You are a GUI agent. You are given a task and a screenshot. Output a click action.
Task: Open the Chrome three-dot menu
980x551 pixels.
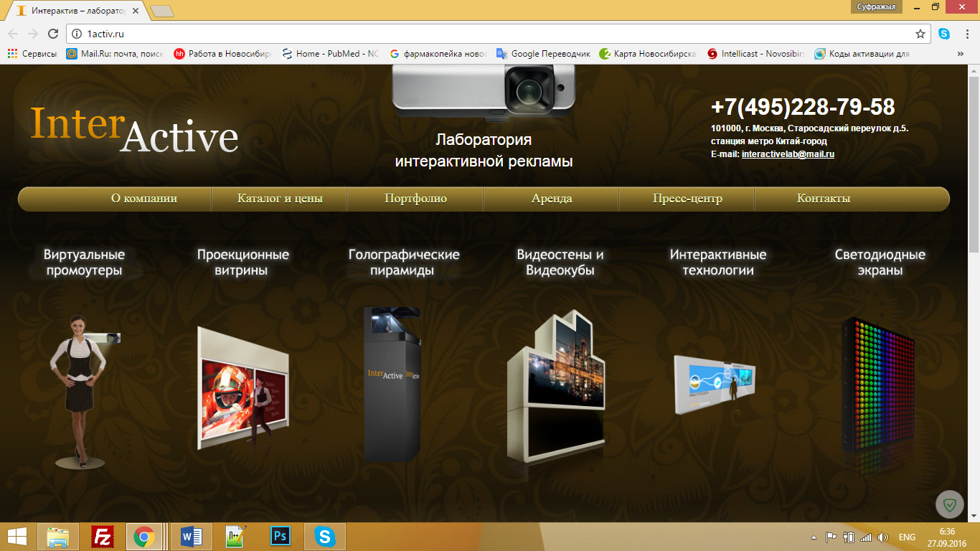[x=966, y=34]
